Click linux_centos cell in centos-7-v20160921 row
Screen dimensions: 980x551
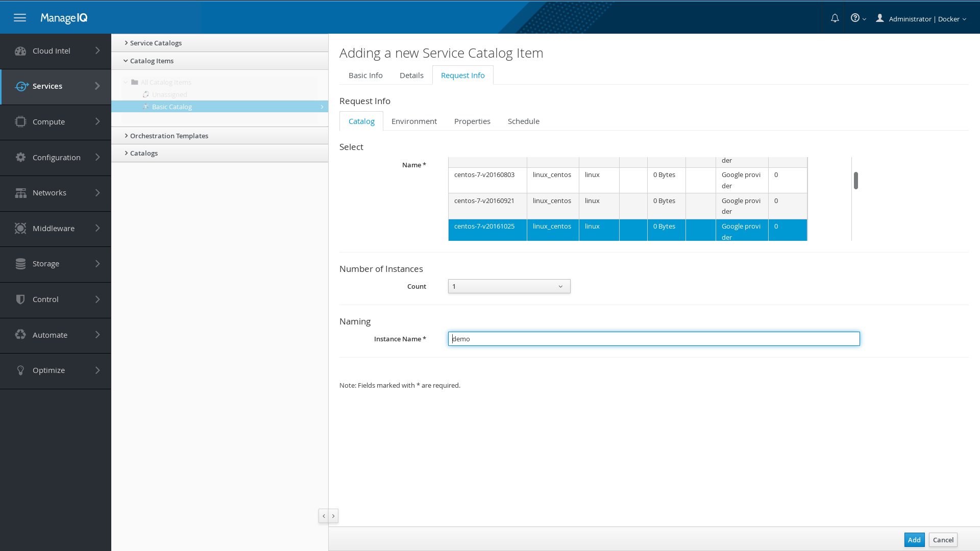553,206
